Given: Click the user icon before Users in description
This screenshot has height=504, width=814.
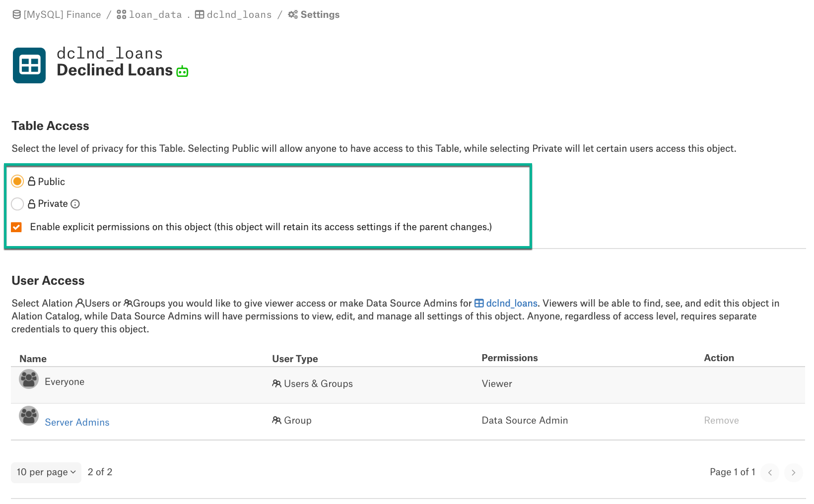Looking at the screenshot, I should [80, 303].
